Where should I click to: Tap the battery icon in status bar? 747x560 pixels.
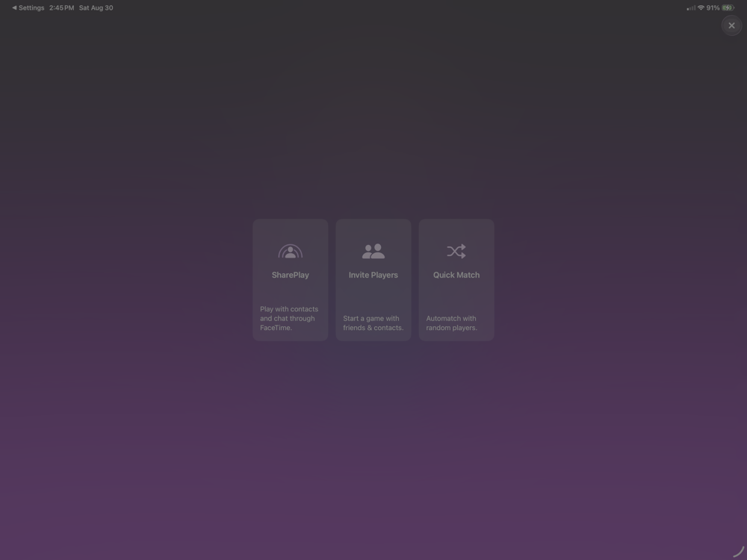point(728,7)
